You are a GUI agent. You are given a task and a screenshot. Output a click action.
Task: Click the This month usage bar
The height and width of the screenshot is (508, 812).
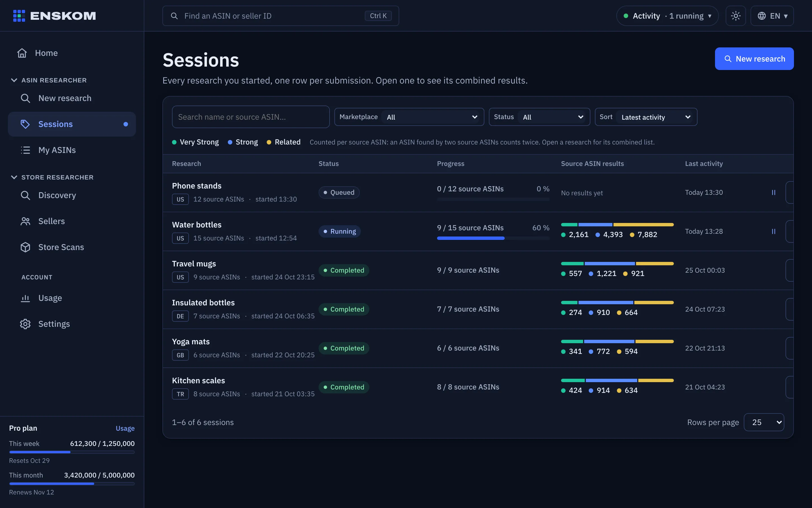72,484
